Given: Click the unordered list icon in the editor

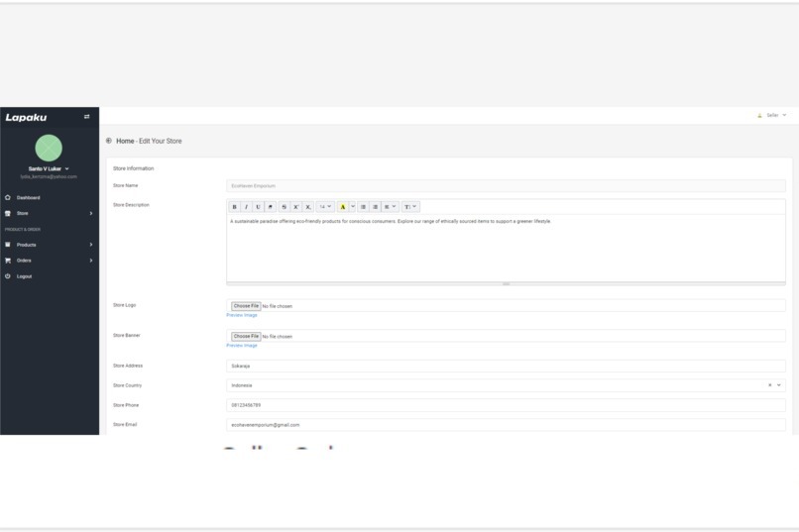Looking at the screenshot, I should click(x=364, y=207).
